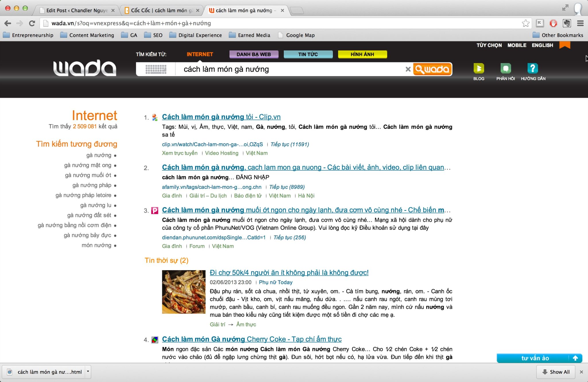
Task: Click the favicon of result 4
Action: pos(155,340)
